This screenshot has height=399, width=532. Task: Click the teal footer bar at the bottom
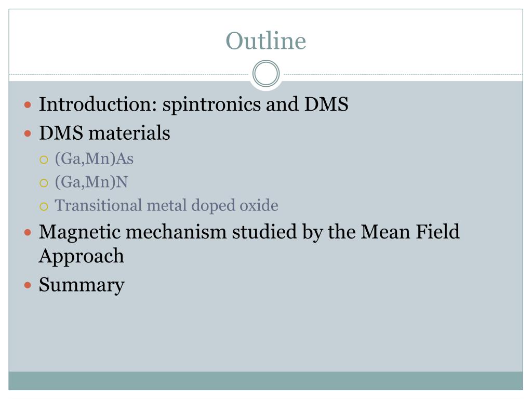tap(265, 381)
